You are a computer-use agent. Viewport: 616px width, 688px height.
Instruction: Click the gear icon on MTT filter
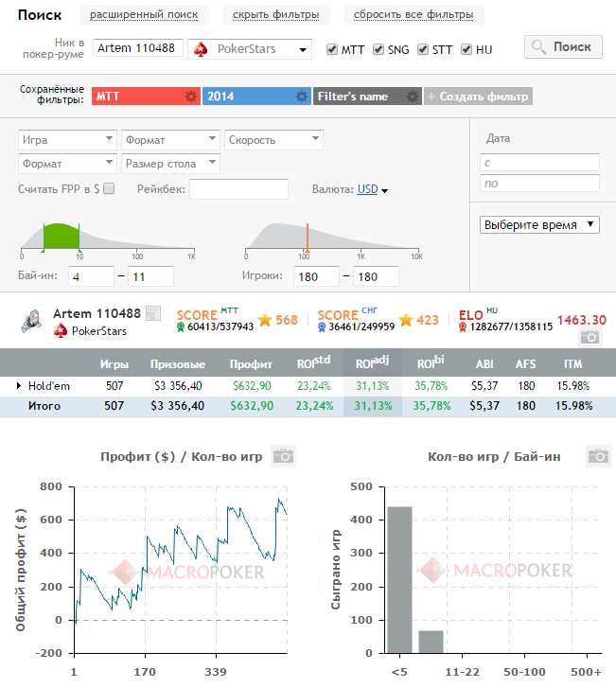pos(191,97)
